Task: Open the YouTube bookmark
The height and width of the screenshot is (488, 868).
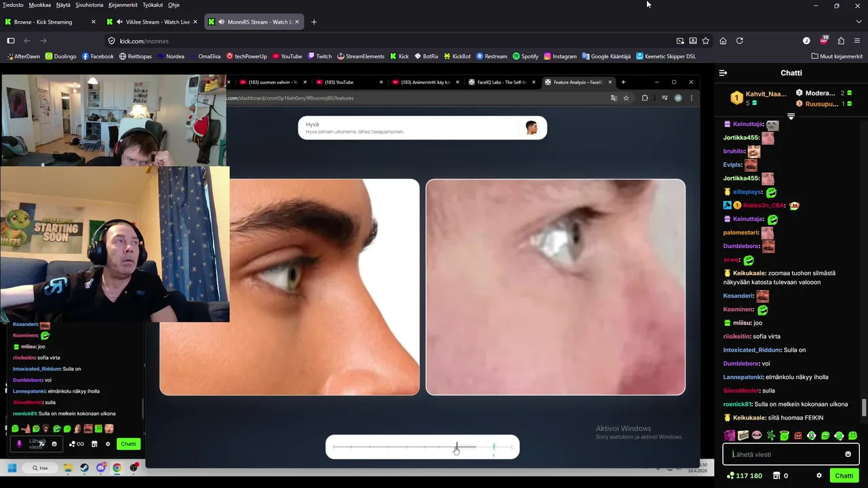Action: tap(287, 56)
